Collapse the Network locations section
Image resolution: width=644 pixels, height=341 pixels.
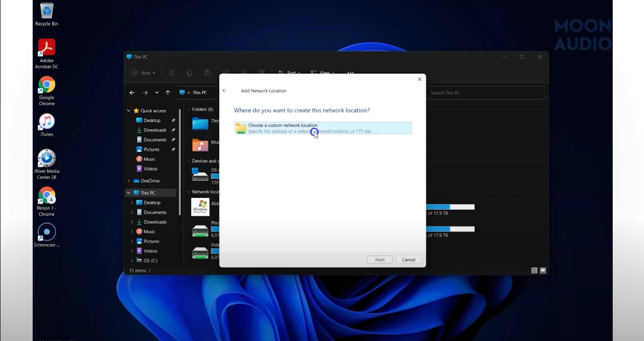tap(189, 192)
